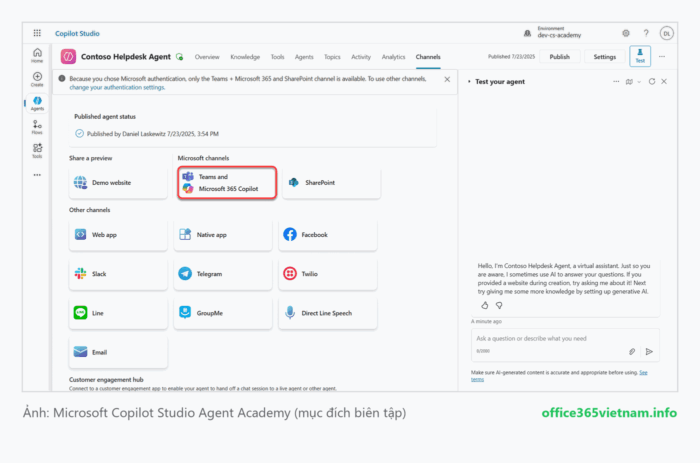Select the Line channel
700x463 pixels.
[x=118, y=313]
